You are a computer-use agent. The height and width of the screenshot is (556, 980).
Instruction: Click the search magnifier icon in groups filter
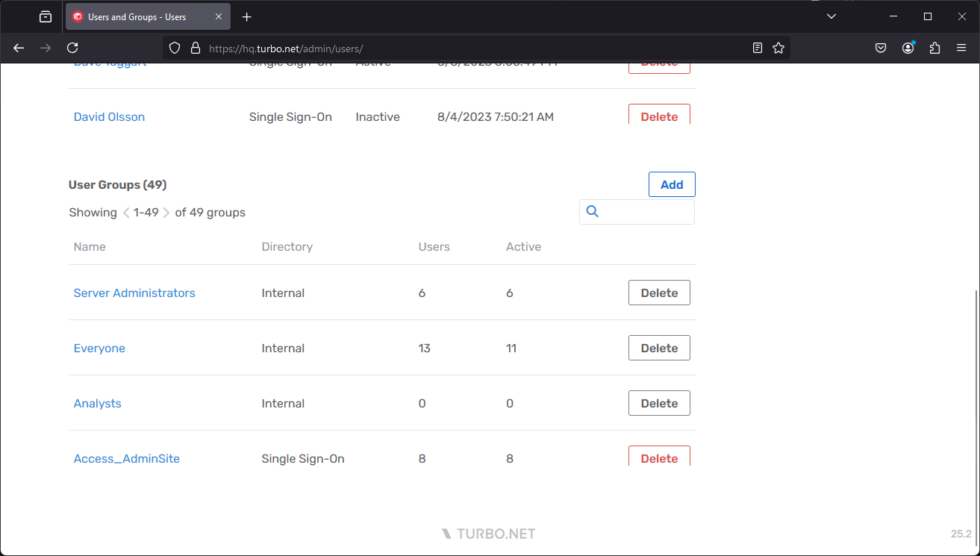point(593,212)
